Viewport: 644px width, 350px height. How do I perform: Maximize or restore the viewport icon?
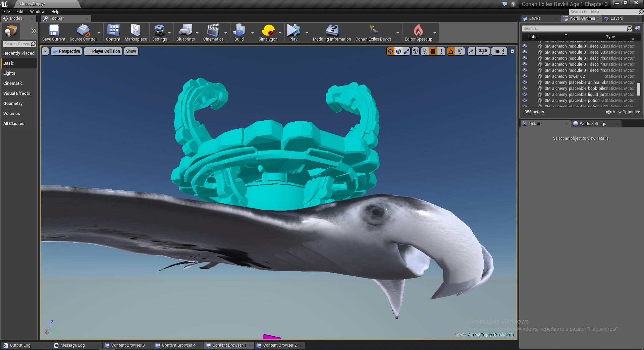click(x=513, y=51)
